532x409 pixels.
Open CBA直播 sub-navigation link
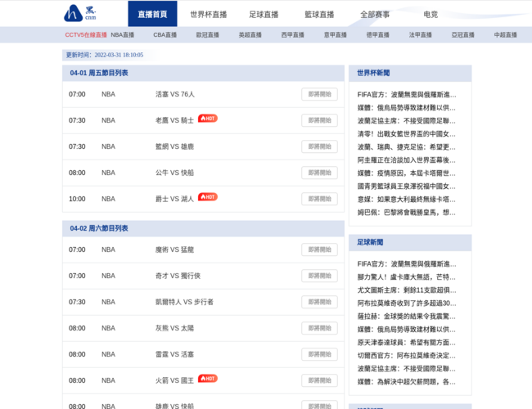click(165, 35)
